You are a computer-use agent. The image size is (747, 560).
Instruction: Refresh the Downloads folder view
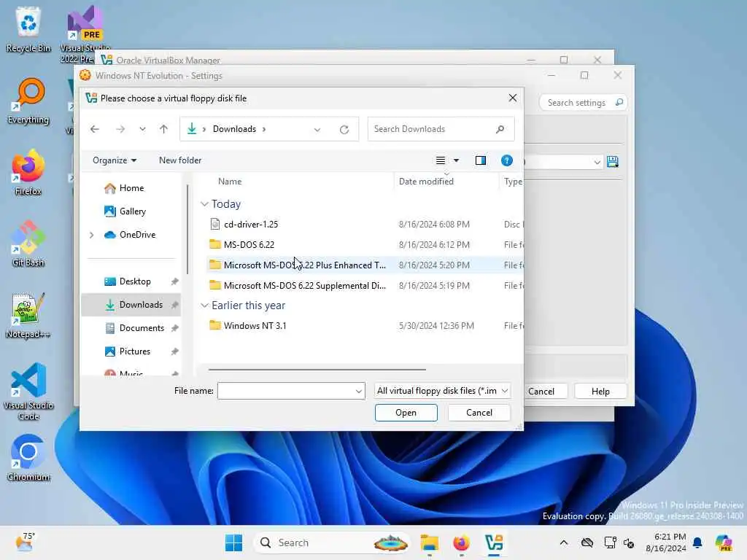[344, 130]
